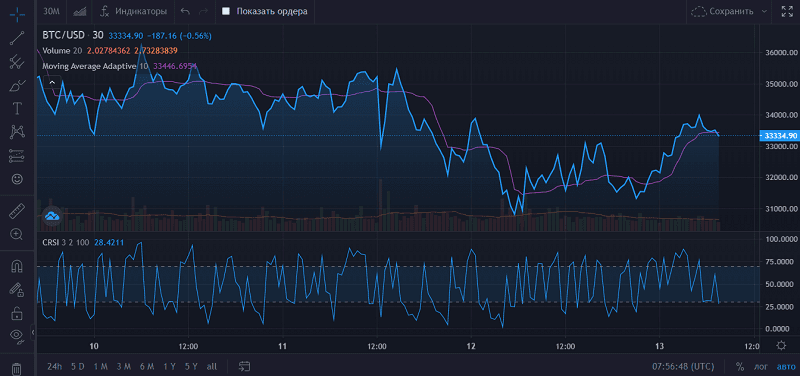Click the Сохранить save button
The height and width of the screenshot is (376, 800).
722,11
